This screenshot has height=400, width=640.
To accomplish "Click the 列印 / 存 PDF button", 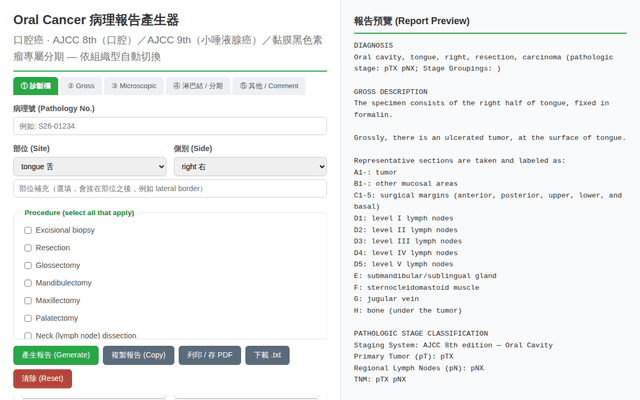I will click(x=210, y=355).
